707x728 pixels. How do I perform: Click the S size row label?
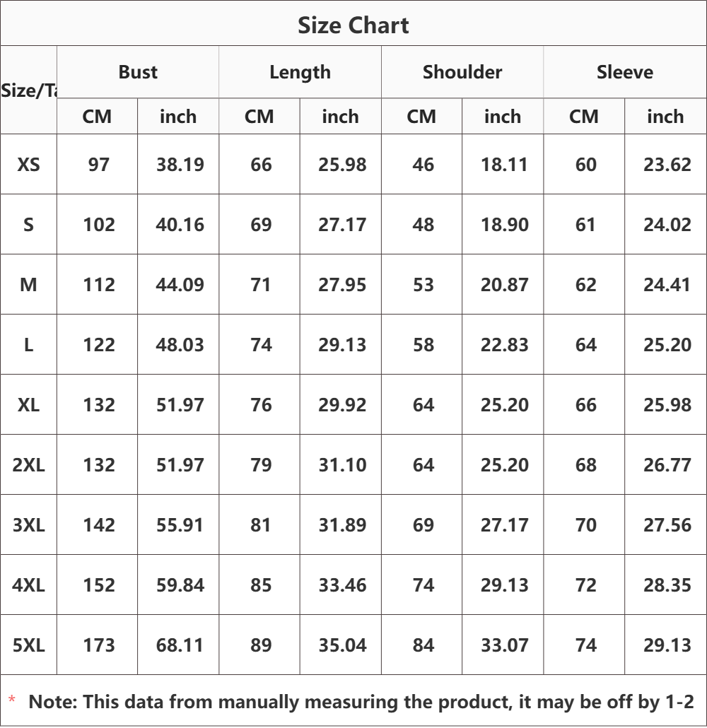(x=28, y=224)
